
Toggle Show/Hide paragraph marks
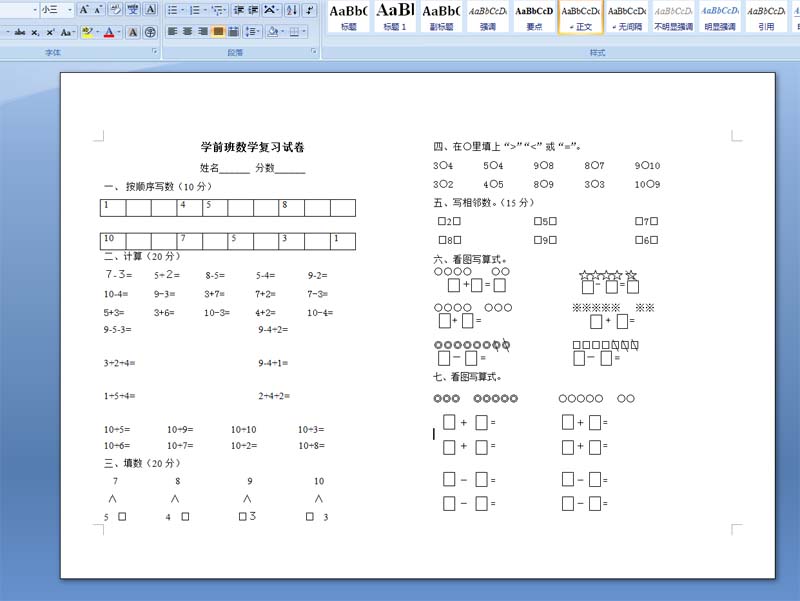click(x=309, y=10)
